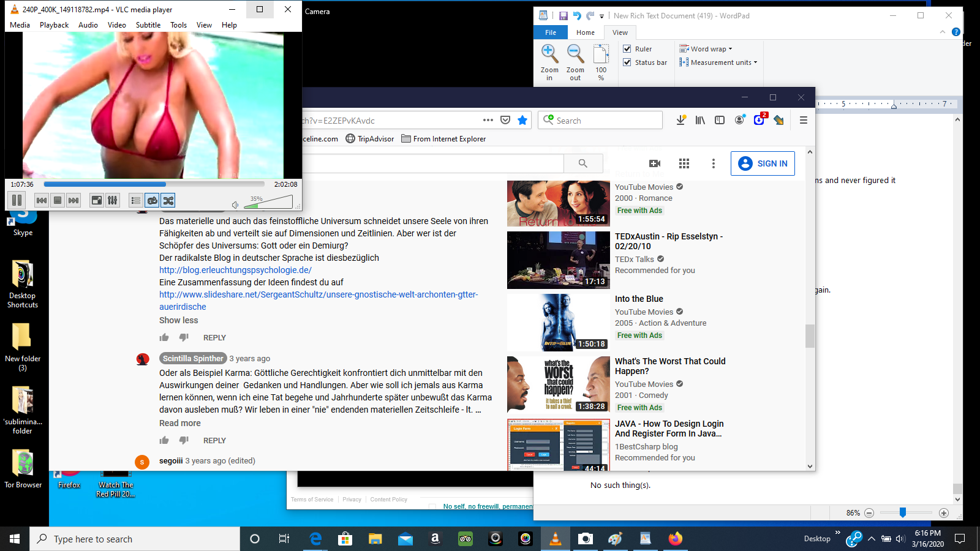Open the VLC Subtitle menu

(x=148, y=25)
